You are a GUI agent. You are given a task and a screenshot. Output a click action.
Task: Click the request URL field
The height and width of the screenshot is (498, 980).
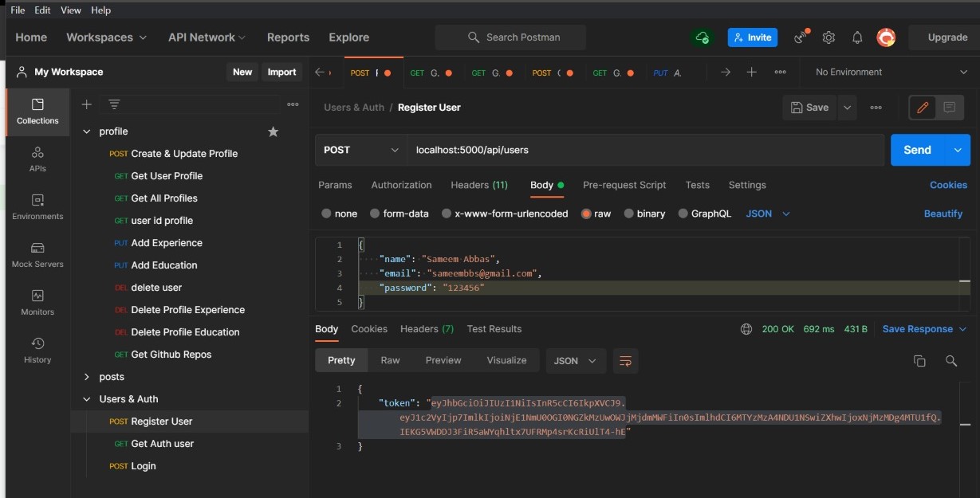[x=646, y=150]
